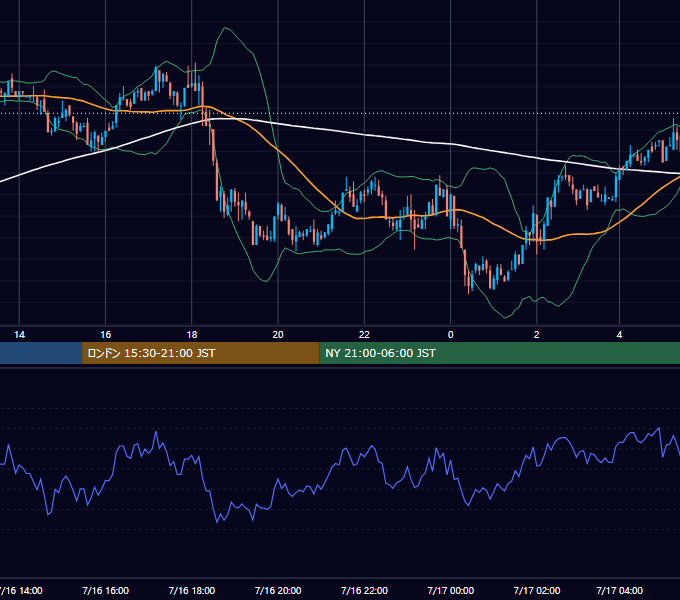The height and width of the screenshot is (600, 680).
Task: Click hour label 18 on price chart axis
Action: coord(192,335)
